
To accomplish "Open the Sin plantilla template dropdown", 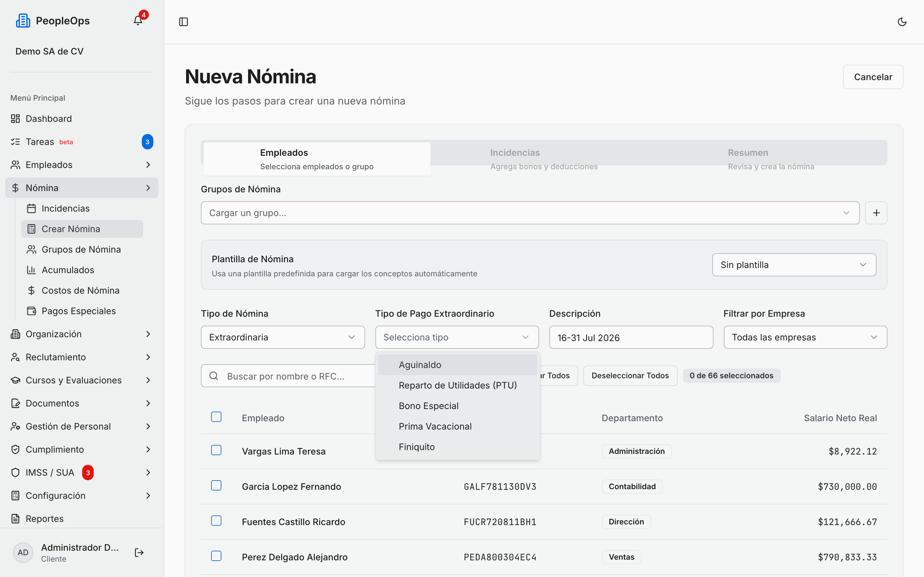I will 794,265.
